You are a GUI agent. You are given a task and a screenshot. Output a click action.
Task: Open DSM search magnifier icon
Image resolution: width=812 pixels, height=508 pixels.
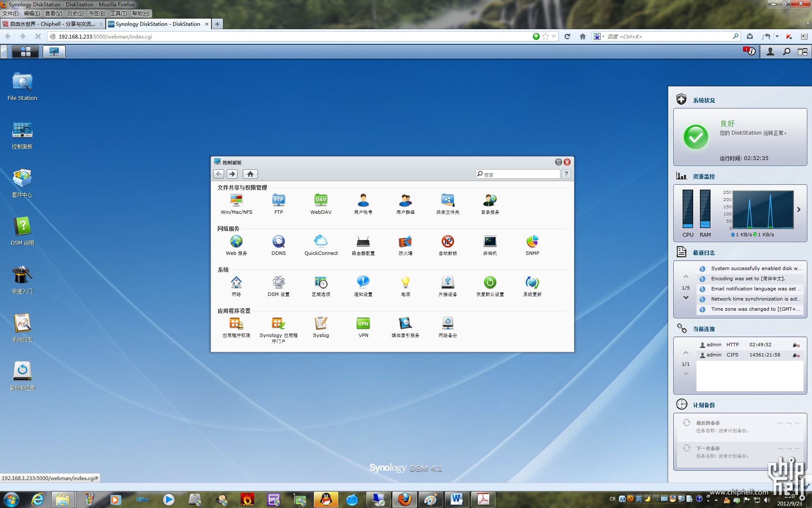(787, 52)
